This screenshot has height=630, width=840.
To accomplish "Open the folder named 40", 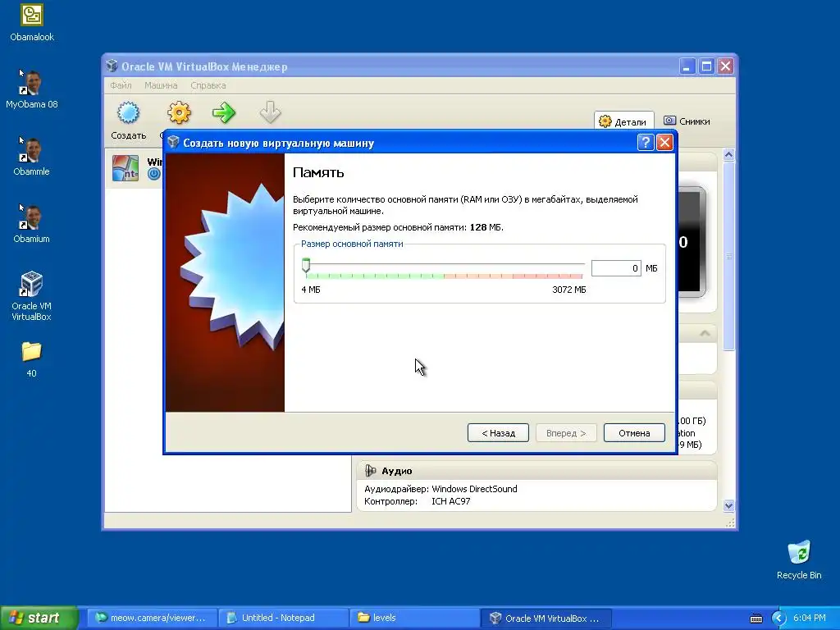I will [32, 359].
